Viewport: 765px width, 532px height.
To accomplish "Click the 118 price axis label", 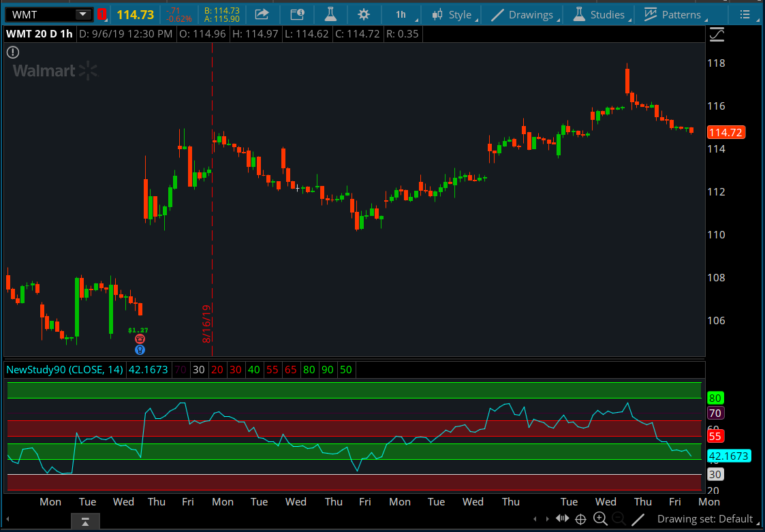I will click(716, 63).
